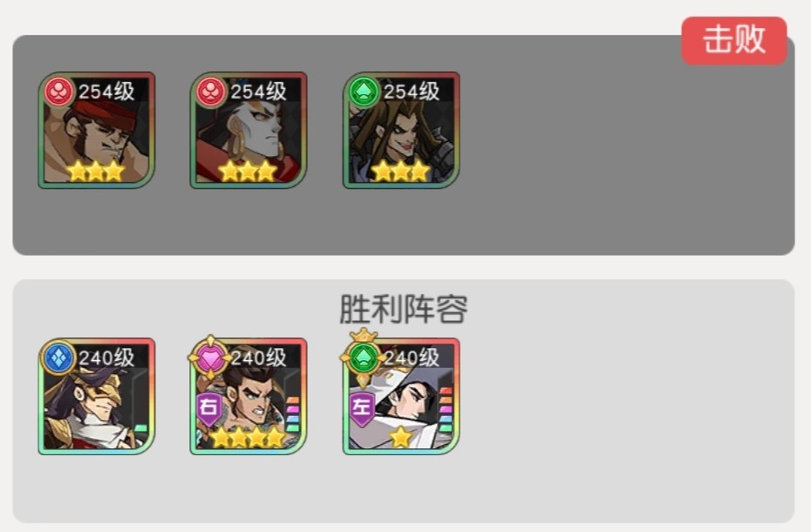Select the long-haired grinning hero, level 254
The height and width of the screenshot is (532, 811).
tap(401, 131)
